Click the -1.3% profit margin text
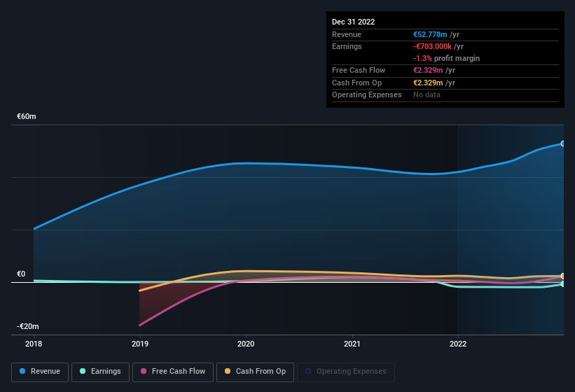This screenshot has width=575, height=392. (446, 58)
